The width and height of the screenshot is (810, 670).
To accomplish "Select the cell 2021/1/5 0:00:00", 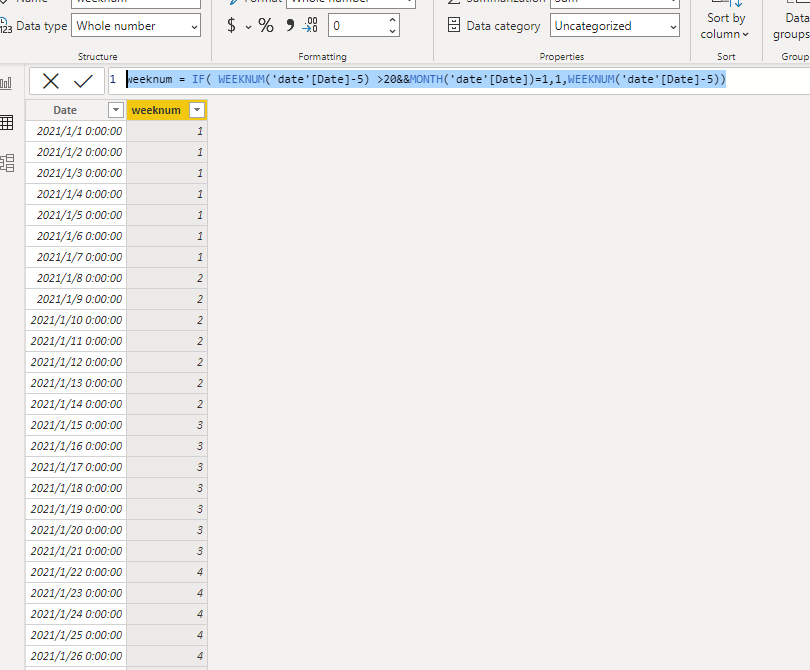I will [x=76, y=215].
